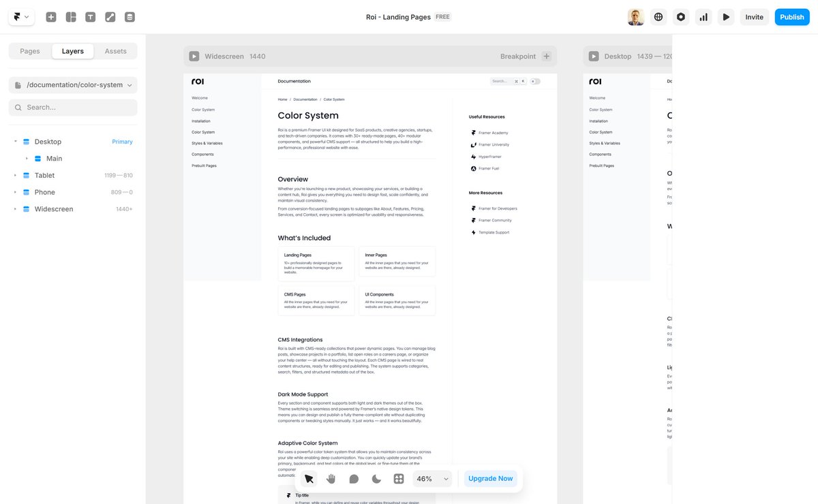Click the Framer Academy resource link
Image resolution: width=818 pixels, height=504 pixels.
coord(489,133)
